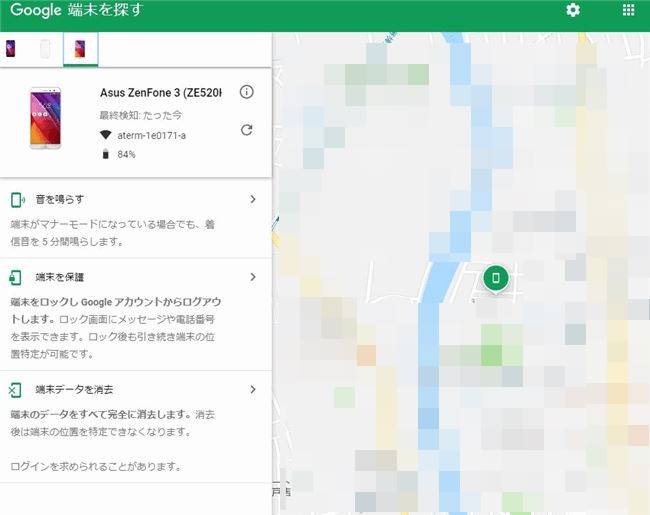This screenshot has height=515, width=650.
Task: Click the ログインを求められることがあります note
Action: (x=96, y=466)
